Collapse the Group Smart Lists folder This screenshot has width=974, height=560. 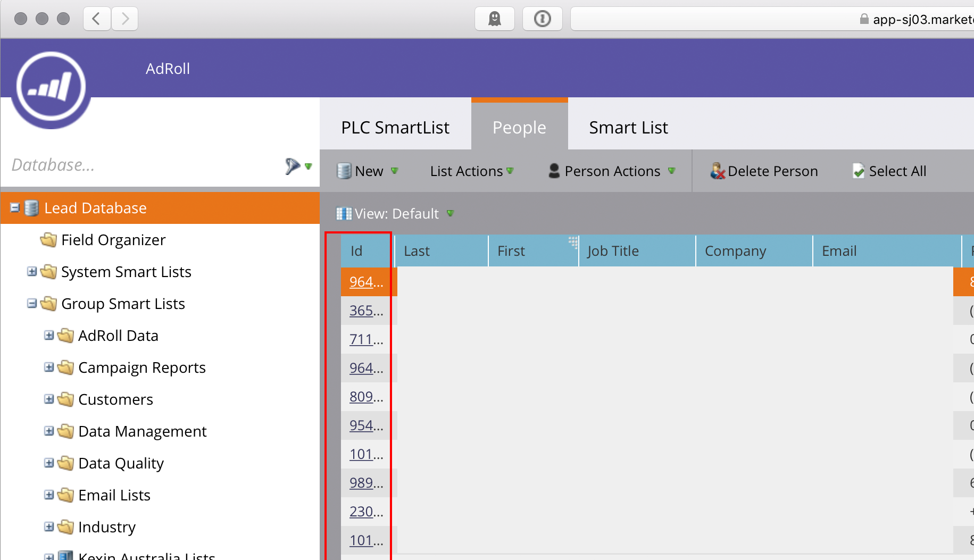pyautogui.click(x=32, y=303)
